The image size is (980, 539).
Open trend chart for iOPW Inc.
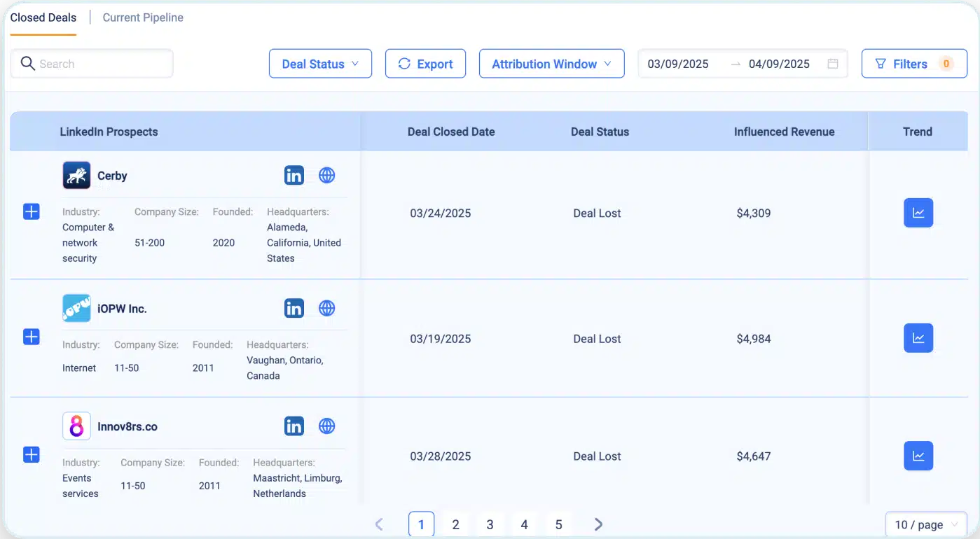(x=918, y=338)
